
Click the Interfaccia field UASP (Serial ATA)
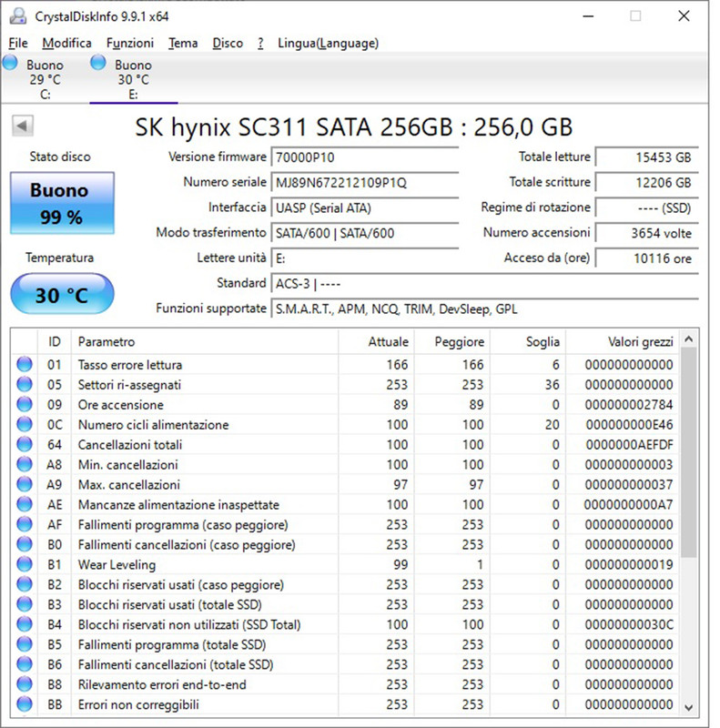point(365,207)
